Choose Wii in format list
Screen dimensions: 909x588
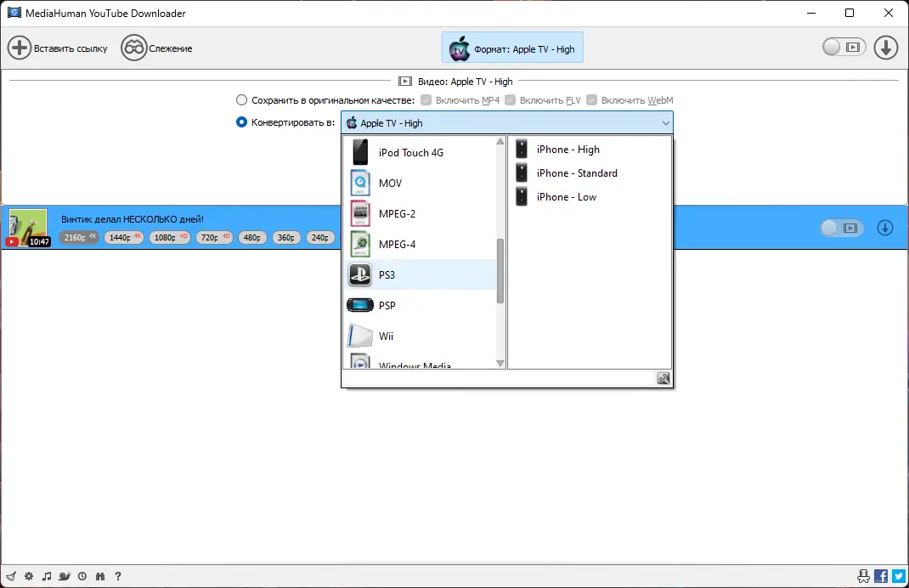421,336
